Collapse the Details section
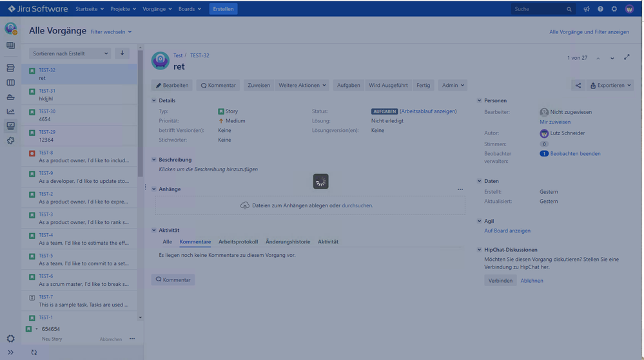644x360 pixels. pos(153,100)
